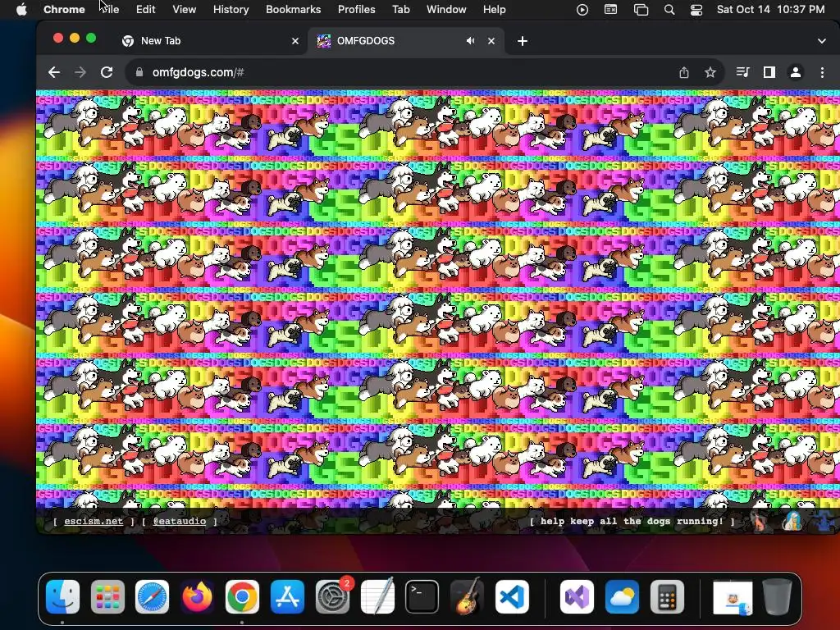Open the Profiles menu
Screen dimensions: 840x630
click(x=356, y=9)
